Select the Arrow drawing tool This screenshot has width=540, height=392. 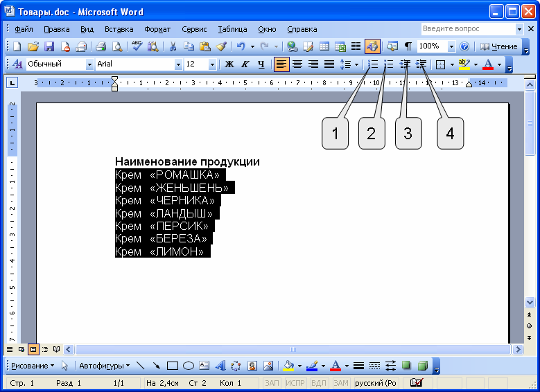[x=157, y=366]
